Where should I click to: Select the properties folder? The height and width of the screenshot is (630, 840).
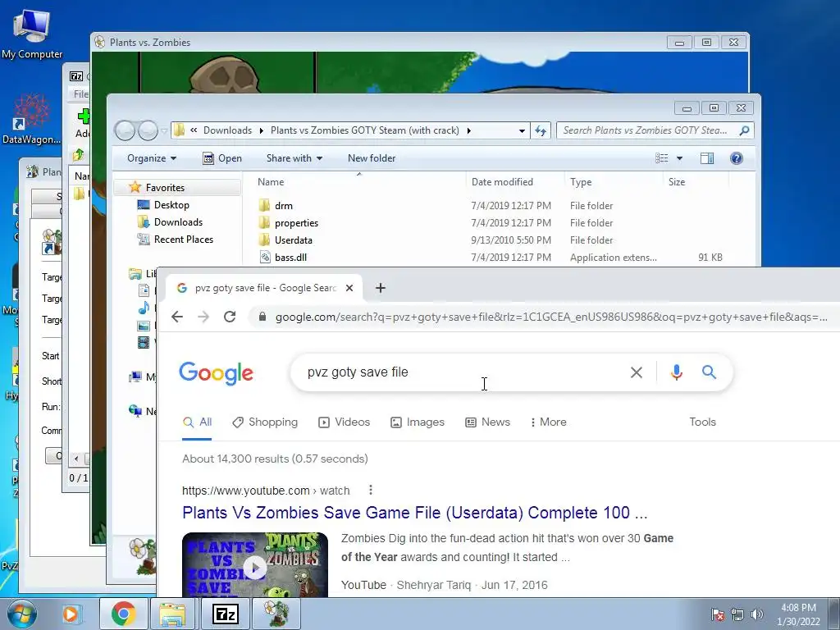point(296,223)
